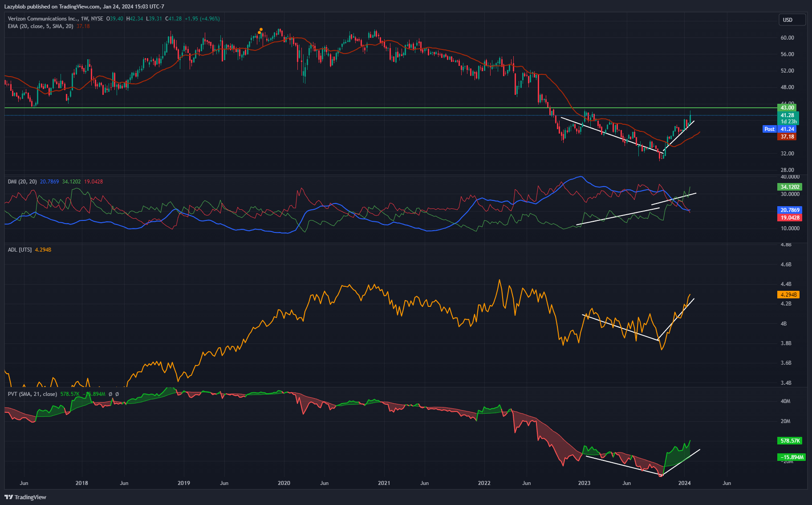Click the 60.00 price scale label
This screenshot has height=505, width=812.
click(787, 38)
